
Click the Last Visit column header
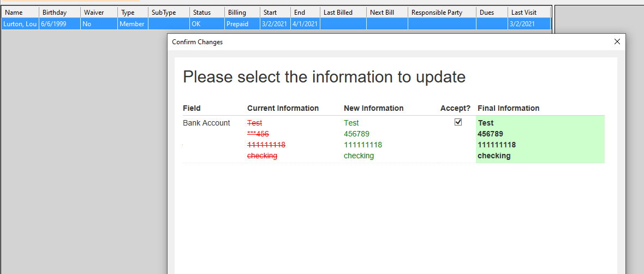pos(529,13)
